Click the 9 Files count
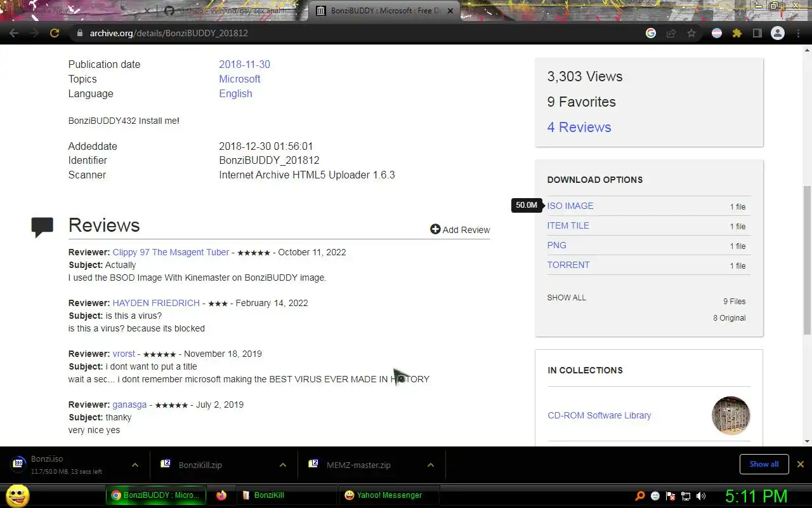This screenshot has height=508, width=812. tap(735, 302)
